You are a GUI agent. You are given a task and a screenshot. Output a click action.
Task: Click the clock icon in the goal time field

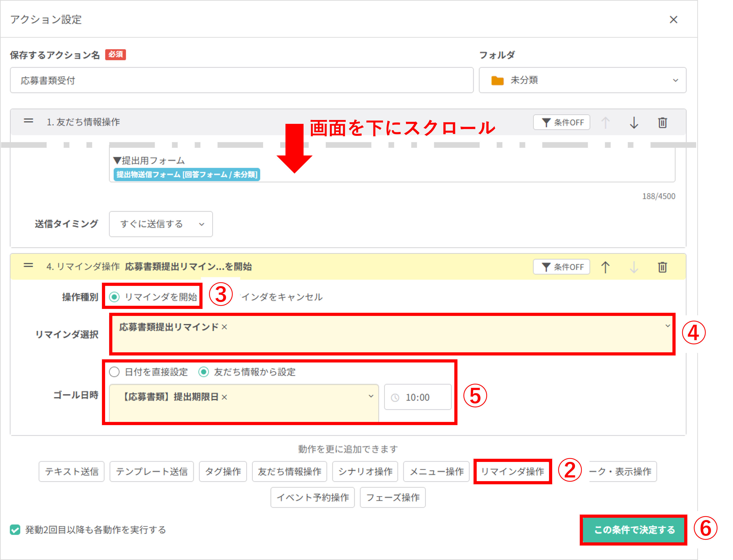[395, 397]
